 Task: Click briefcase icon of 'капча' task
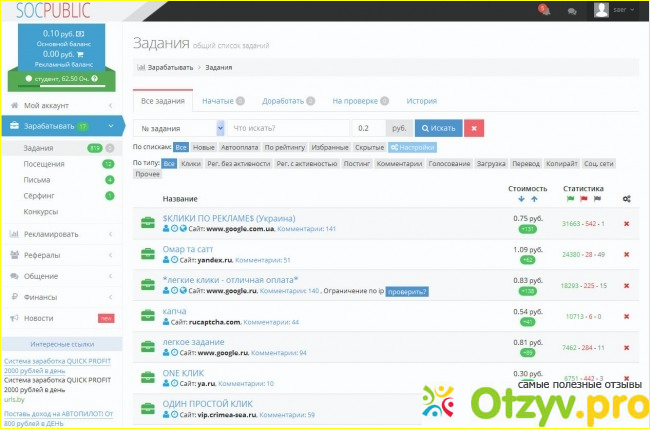(146, 317)
